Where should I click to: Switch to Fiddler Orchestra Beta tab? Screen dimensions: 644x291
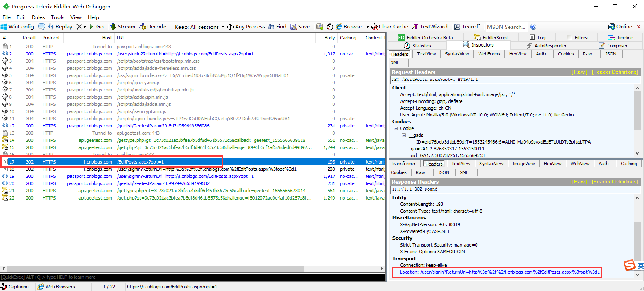tap(425, 37)
